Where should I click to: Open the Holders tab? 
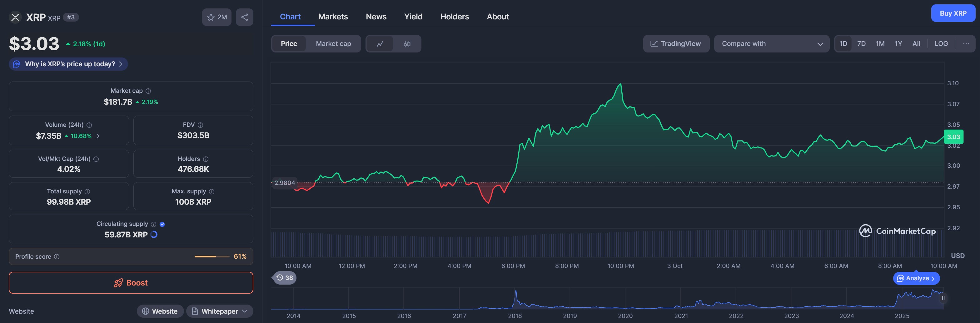click(x=454, y=17)
